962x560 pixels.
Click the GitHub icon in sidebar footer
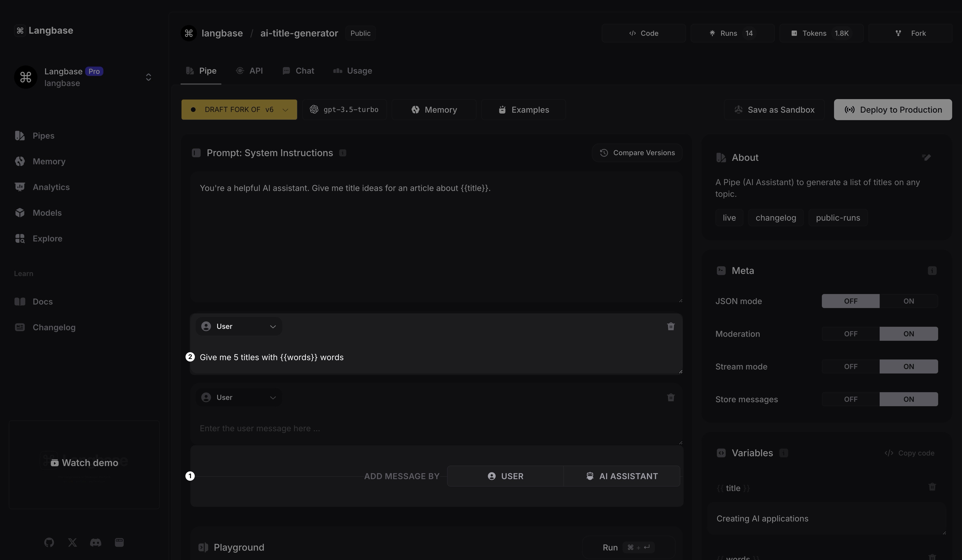[x=49, y=542]
